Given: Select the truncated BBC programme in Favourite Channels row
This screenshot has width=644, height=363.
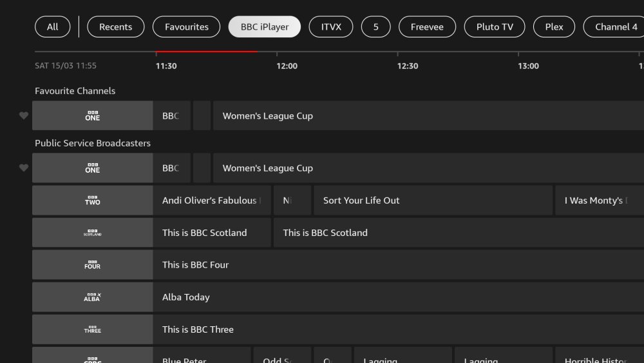Looking at the screenshot, I should (172, 116).
